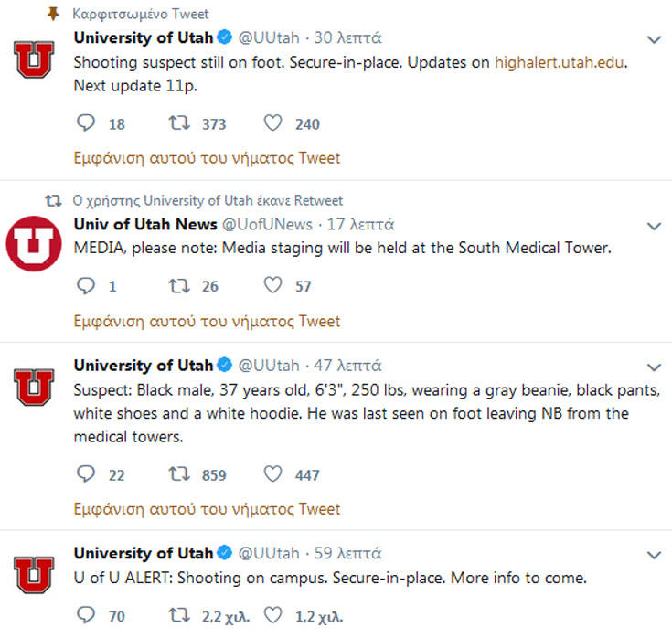Retweet the South Medical Tower tweet

tap(179, 286)
